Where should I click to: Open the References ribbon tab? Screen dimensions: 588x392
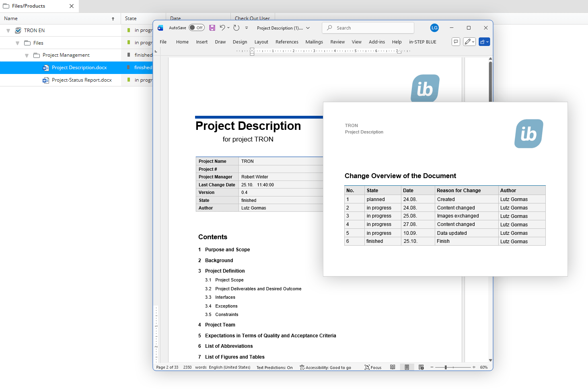[x=287, y=42]
